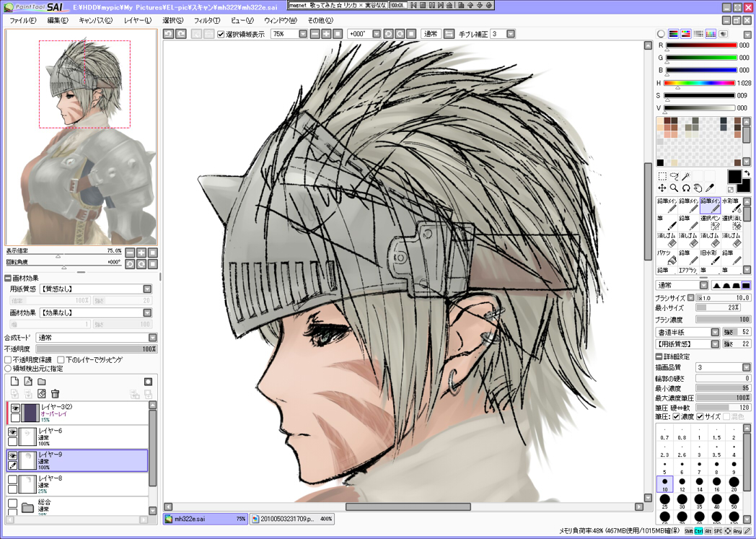Create a new normal layer
The image size is (756, 539).
(14, 382)
